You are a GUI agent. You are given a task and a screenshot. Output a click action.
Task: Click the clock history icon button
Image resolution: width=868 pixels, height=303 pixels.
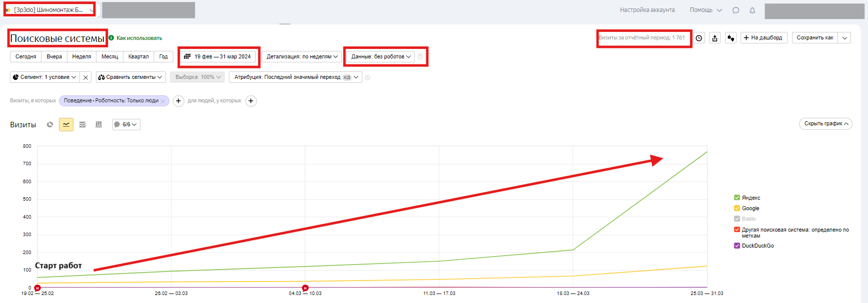(699, 38)
